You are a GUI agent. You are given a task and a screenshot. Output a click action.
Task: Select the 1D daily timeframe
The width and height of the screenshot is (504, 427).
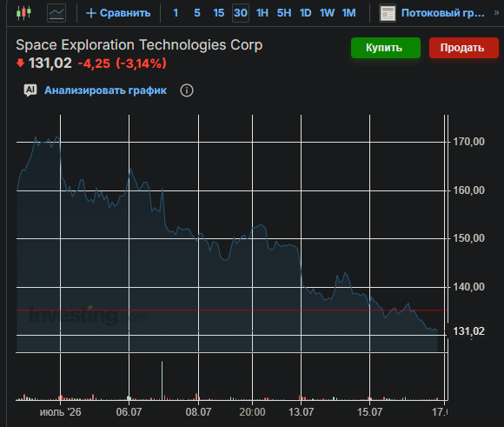click(x=305, y=13)
